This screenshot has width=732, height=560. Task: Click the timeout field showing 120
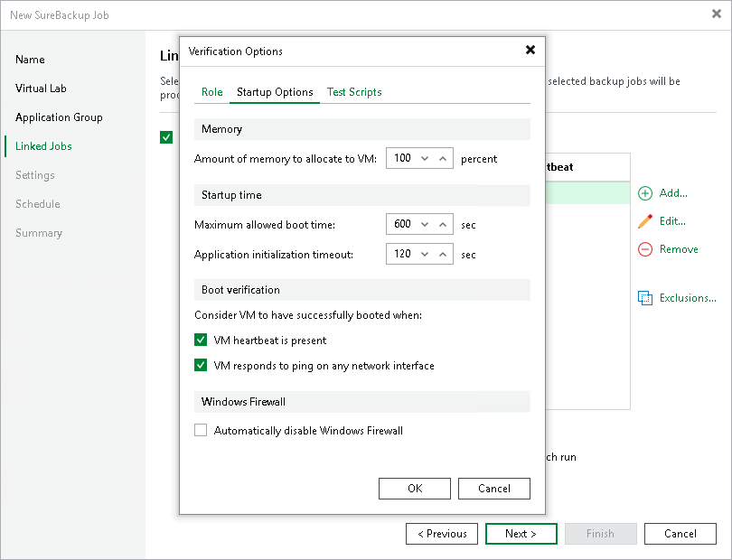pyautogui.click(x=402, y=255)
